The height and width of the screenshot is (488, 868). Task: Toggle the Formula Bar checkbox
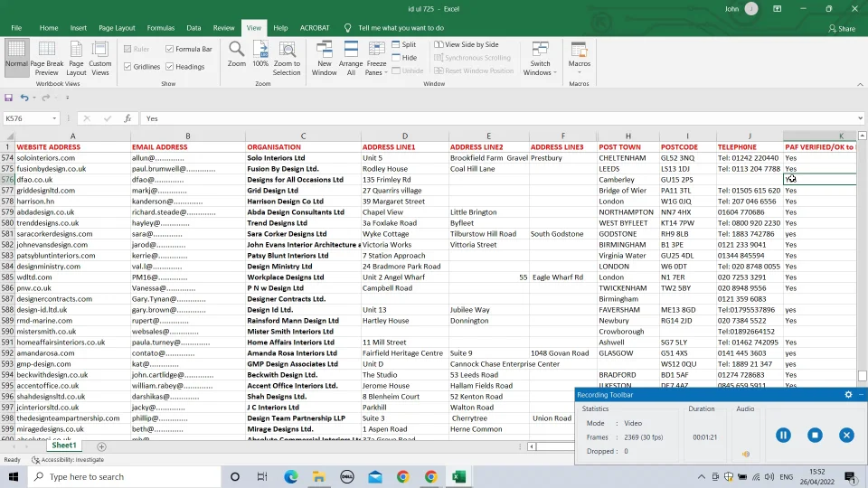click(x=170, y=49)
